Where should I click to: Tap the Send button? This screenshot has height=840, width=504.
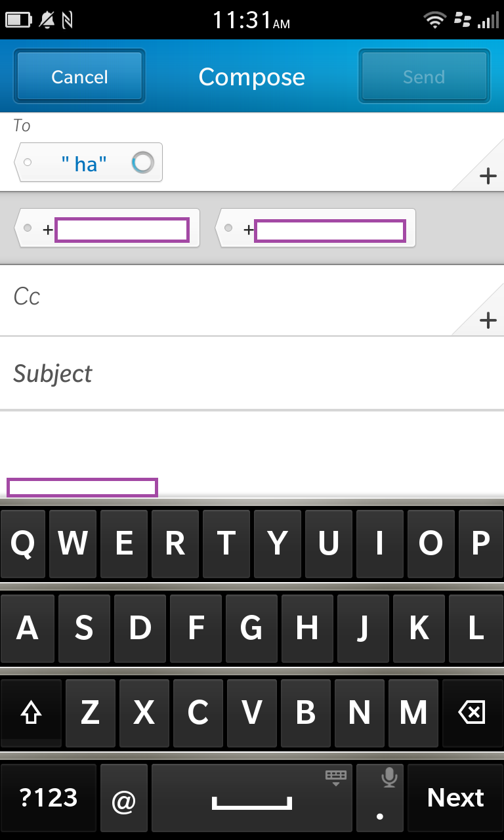click(424, 77)
